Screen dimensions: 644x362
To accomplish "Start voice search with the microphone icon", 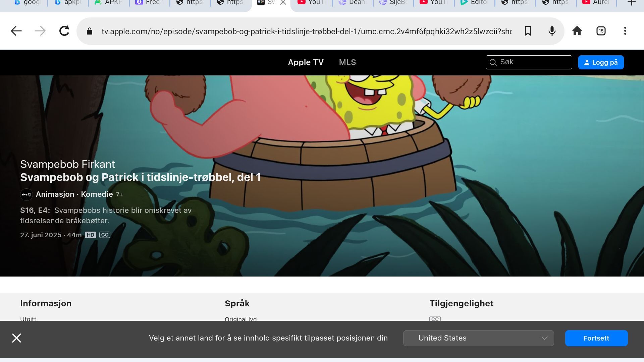I will 552,31.
